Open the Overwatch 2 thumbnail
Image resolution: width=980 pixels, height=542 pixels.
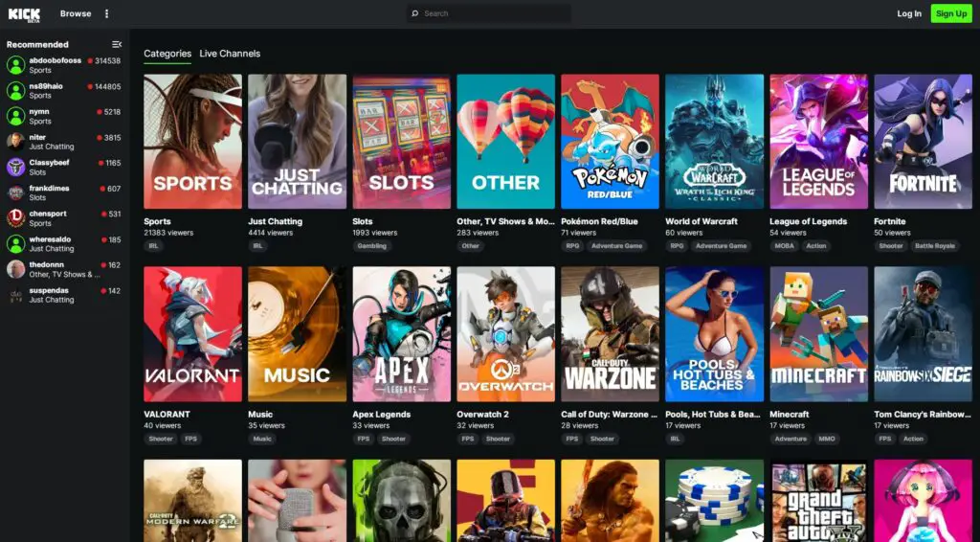[505, 334]
